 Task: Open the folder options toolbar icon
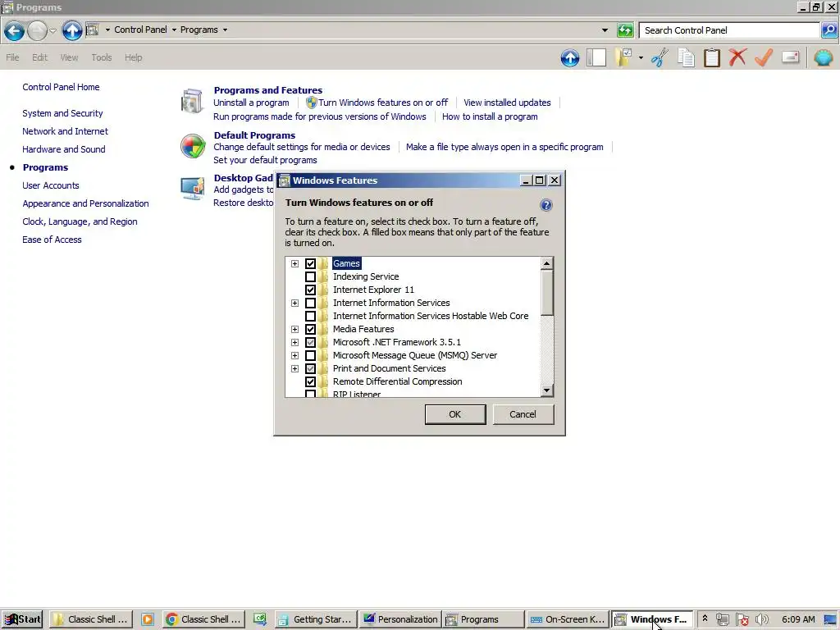[x=623, y=57]
